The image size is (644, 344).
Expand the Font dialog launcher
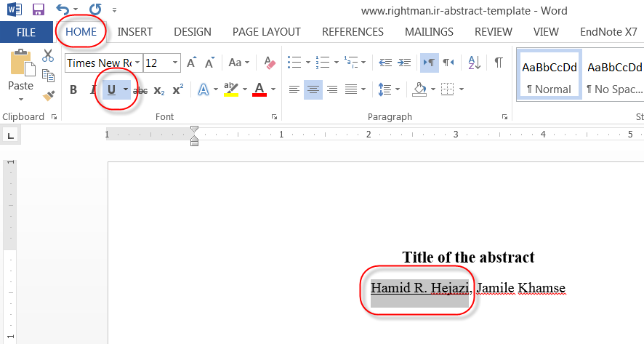click(275, 117)
